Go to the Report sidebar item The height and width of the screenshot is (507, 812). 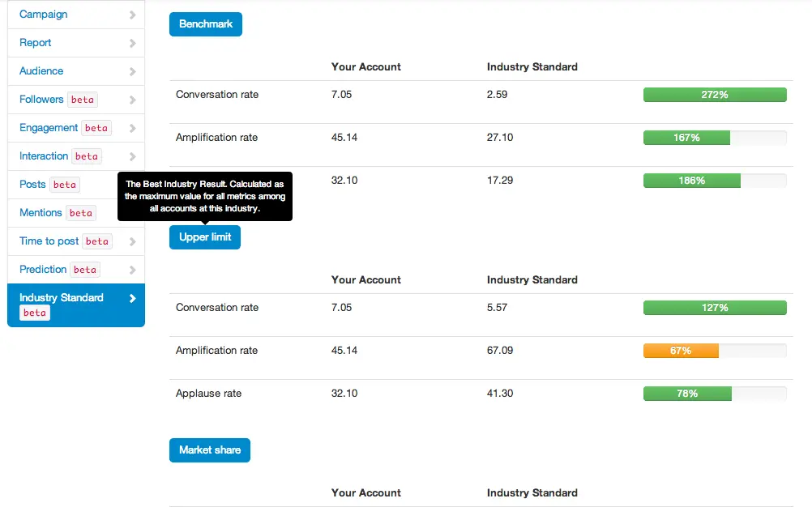[36, 43]
